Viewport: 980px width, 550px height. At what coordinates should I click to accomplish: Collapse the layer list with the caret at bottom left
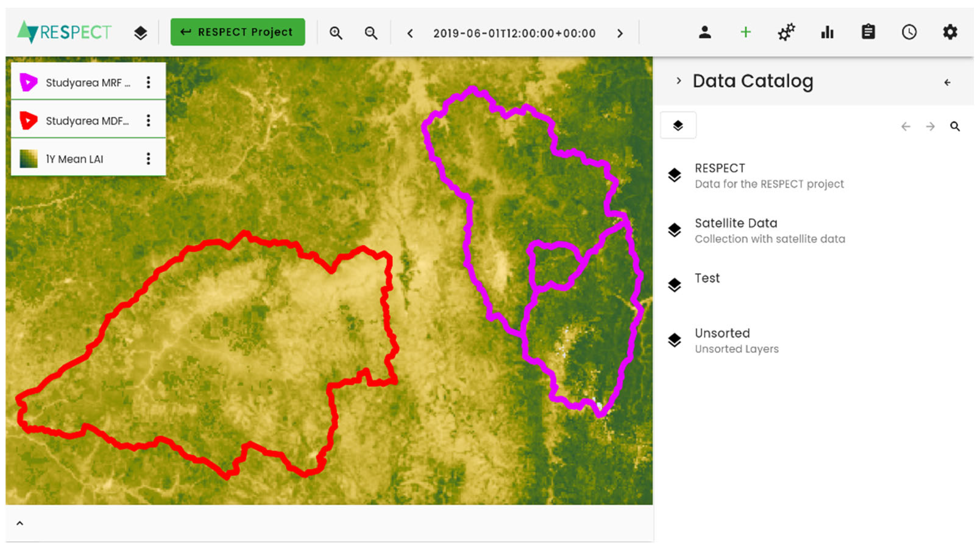pos(20,523)
